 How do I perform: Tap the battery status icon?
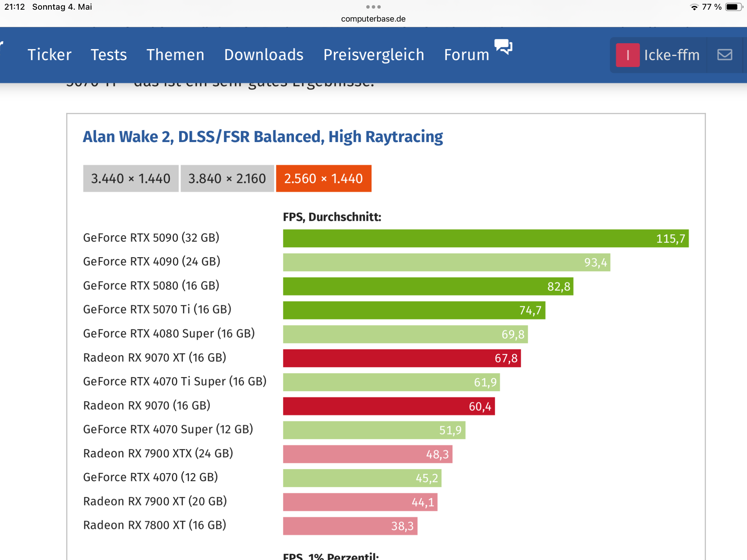[x=734, y=7]
